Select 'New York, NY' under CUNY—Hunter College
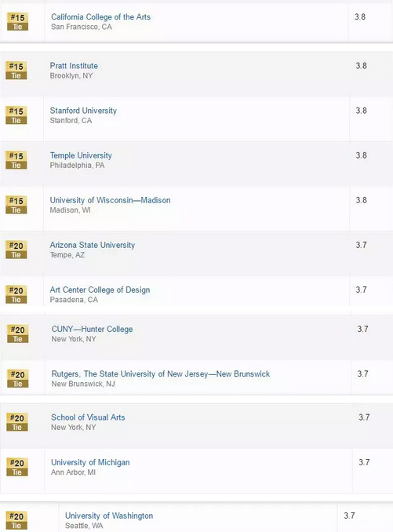 (74, 339)
